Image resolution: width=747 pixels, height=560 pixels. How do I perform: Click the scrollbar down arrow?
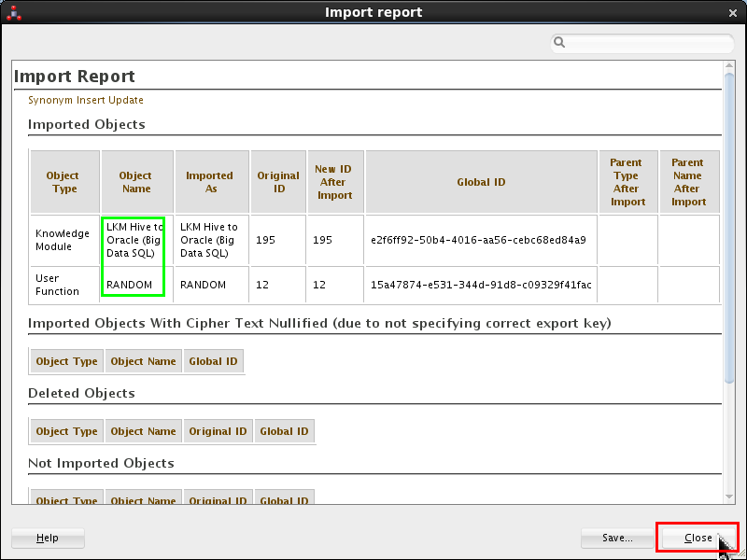coord(729,497)
